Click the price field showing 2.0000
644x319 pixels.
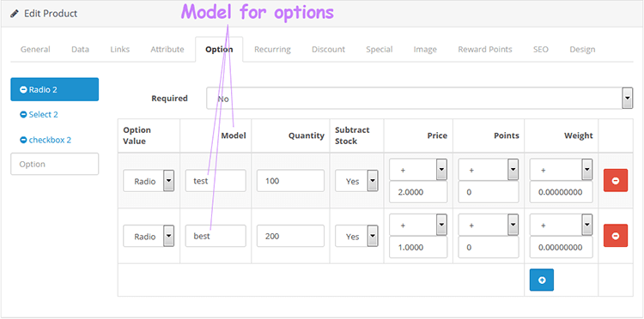[418, 192]
